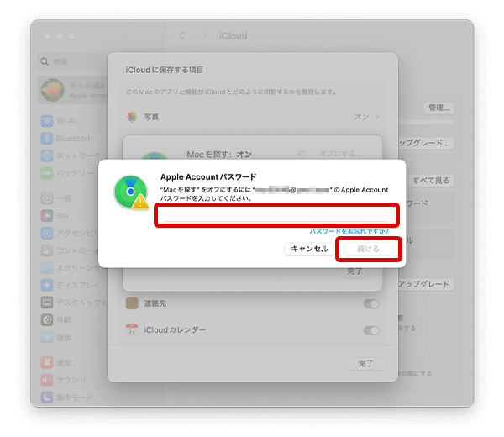Open 壁紙 settings in sidebar
504x437 pixels.
pyautogui.click(x=56, y=337)
